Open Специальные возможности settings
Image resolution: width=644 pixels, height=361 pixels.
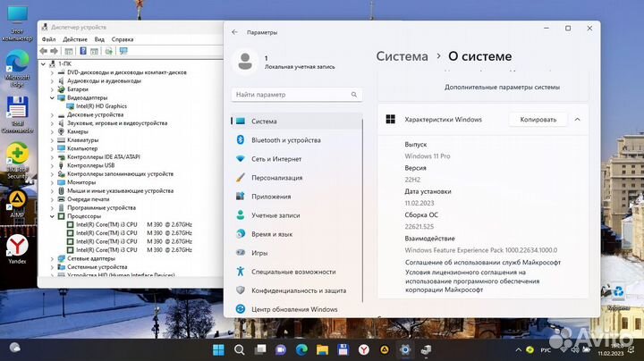click(296, 272)
